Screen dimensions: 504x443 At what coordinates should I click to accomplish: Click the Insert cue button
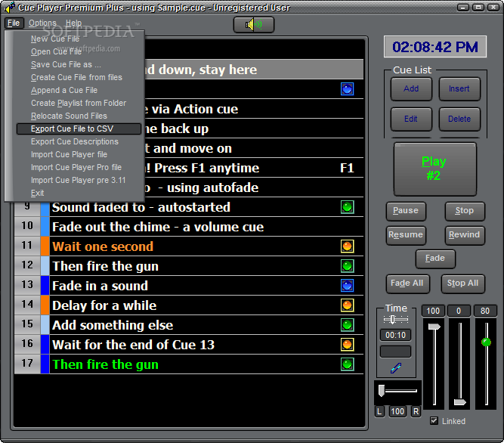coord(459,88)
